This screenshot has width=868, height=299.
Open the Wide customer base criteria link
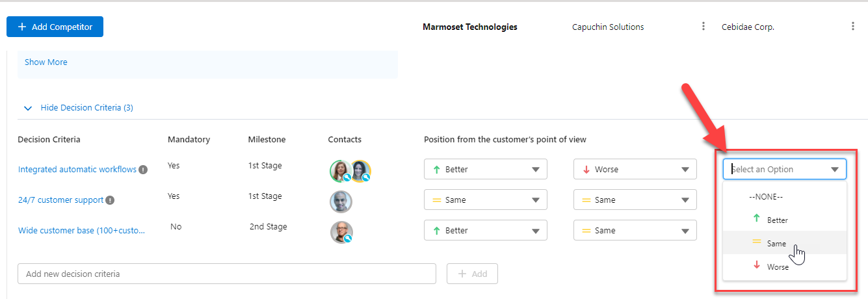81,231
